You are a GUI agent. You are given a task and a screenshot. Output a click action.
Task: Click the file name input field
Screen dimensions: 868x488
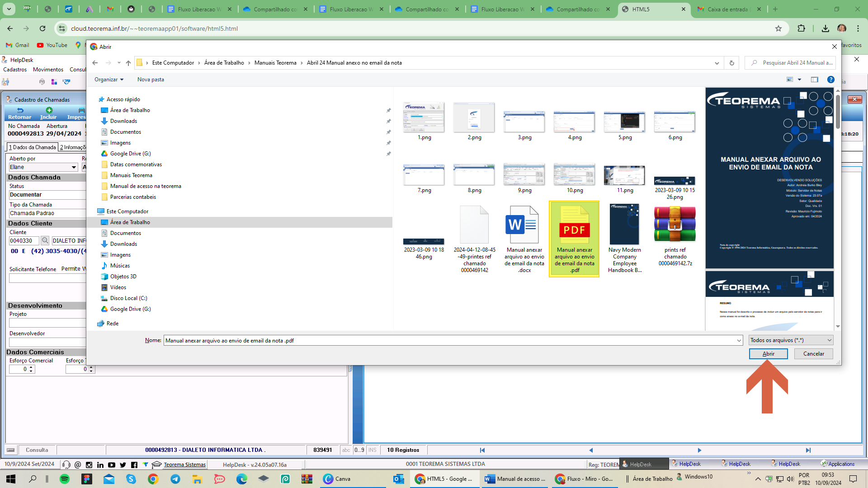click(450, 340)
